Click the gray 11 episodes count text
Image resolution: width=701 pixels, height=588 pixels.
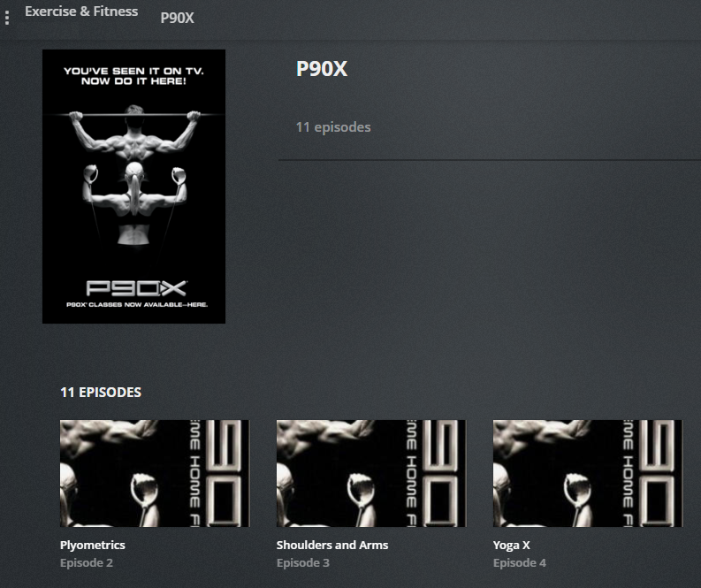click(x=333, y=127)
